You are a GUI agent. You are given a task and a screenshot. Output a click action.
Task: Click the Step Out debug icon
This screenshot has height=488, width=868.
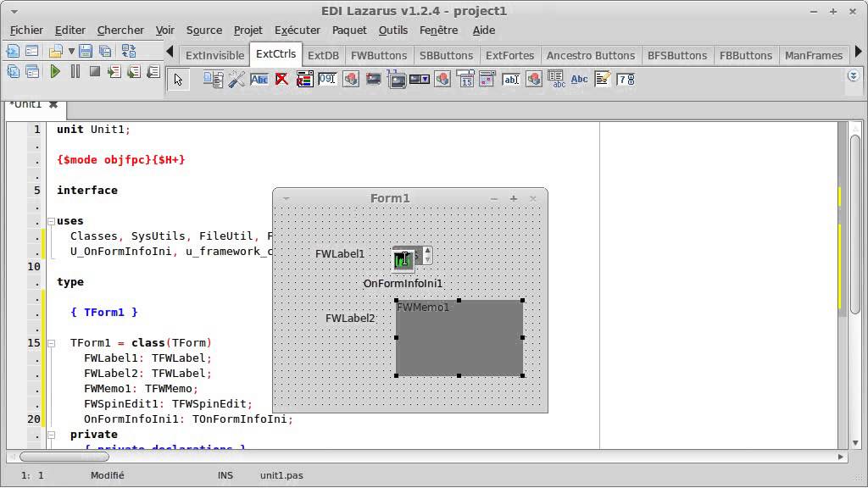coord(153,71)
